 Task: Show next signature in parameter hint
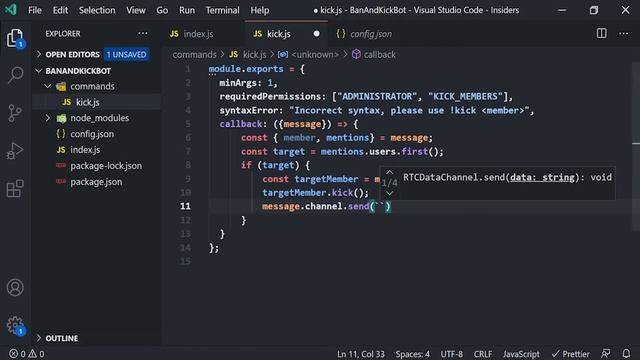pos(389,193)
